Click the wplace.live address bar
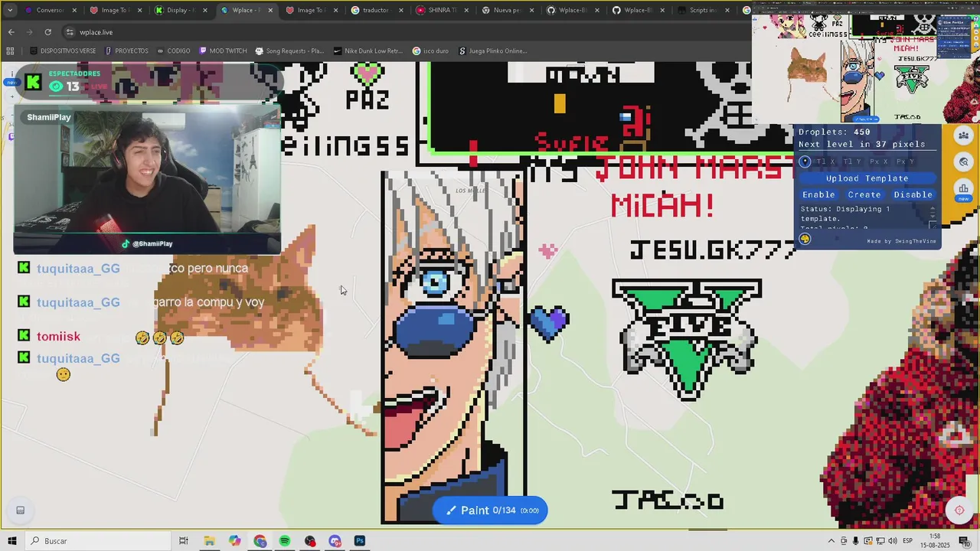The height and width of the screenshot is (551, 980). point(406,32)
